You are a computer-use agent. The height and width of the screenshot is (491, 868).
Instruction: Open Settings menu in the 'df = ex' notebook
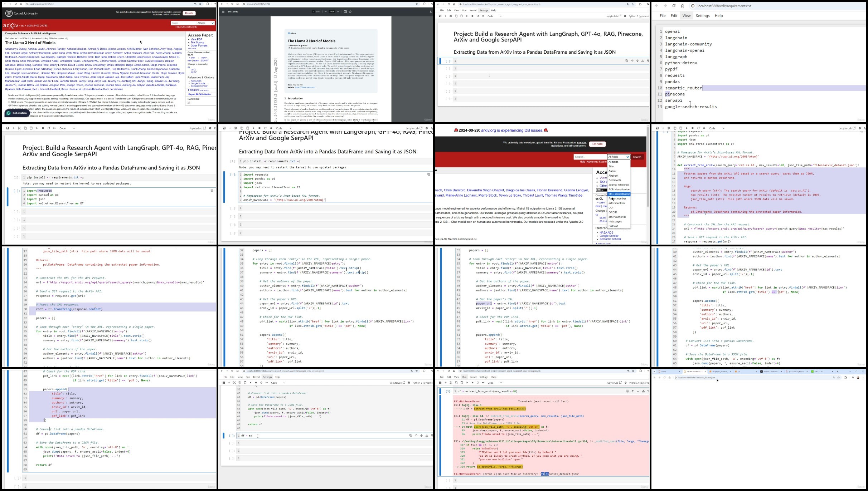pos(267,377)
